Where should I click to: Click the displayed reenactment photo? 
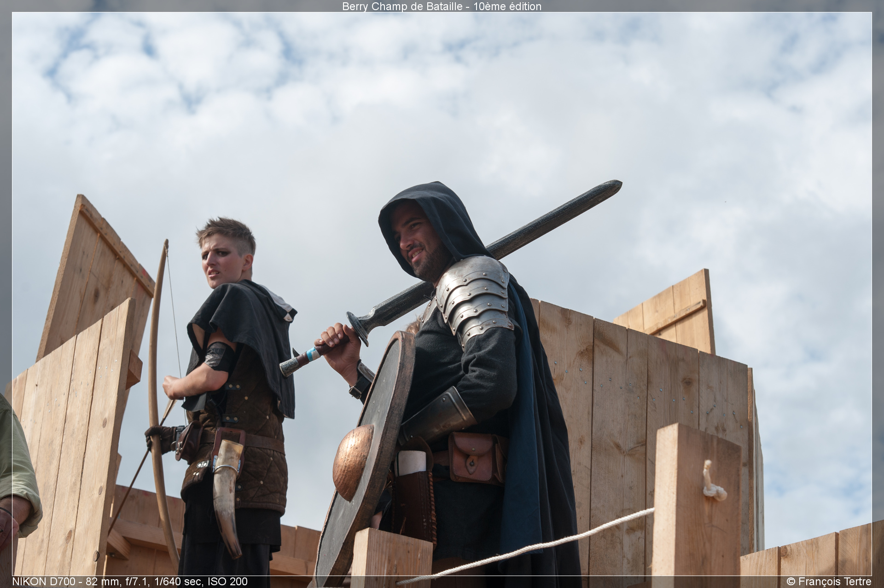[442, 294]
